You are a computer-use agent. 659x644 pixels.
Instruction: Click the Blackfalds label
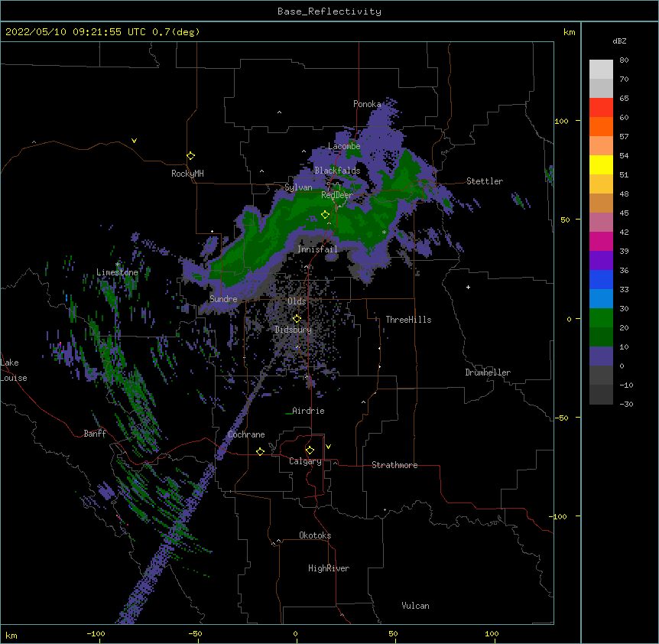point(337,171)
